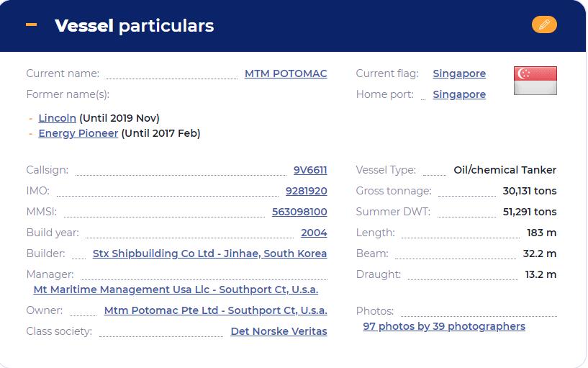Open Mtm Potomac Pte Ltd owner link
Viewport: 588px width, 368px height.
pyautogui.click(x=216, y=310)
